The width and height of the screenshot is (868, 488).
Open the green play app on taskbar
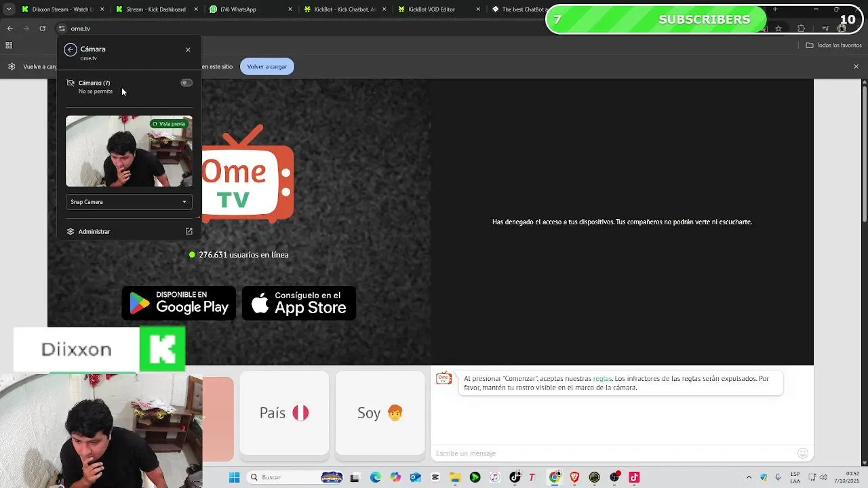click(x=475, y=477)
